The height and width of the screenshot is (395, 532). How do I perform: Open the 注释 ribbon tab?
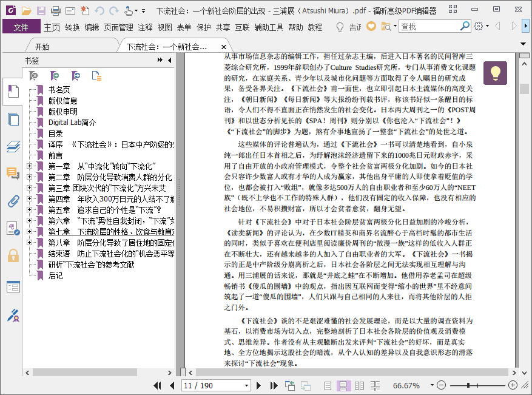pos(145,27)
